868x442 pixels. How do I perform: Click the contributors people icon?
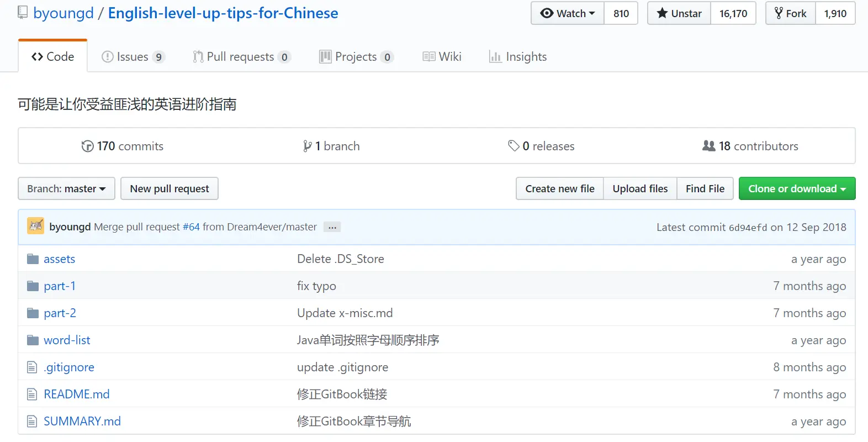tap(709, 146)
